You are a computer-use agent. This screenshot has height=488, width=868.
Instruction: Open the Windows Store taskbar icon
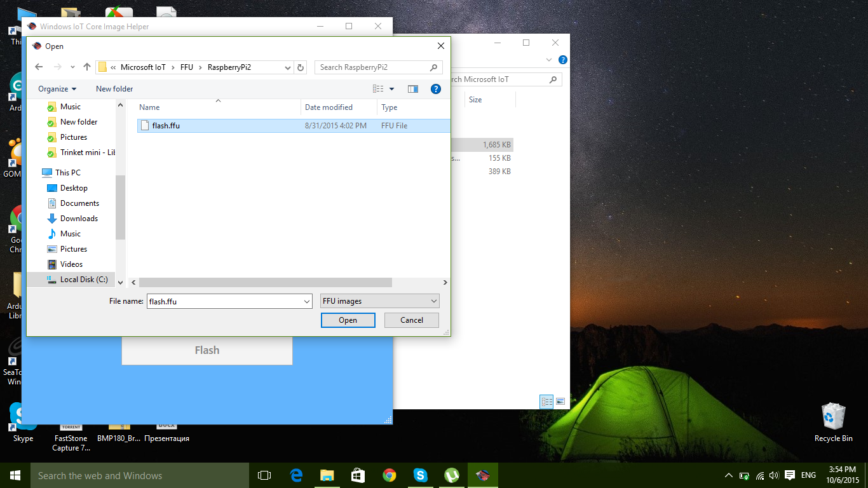pyautogui.click(x=358, y=475)
